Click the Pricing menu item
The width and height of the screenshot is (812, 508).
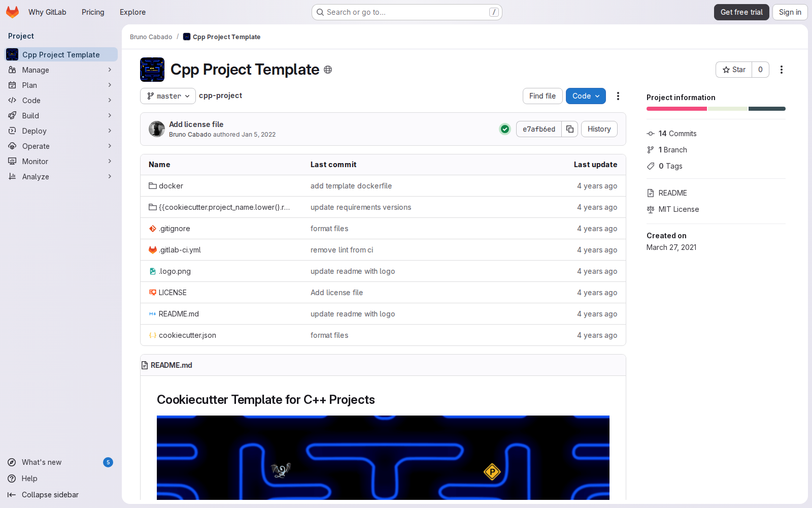click(93, 12)
